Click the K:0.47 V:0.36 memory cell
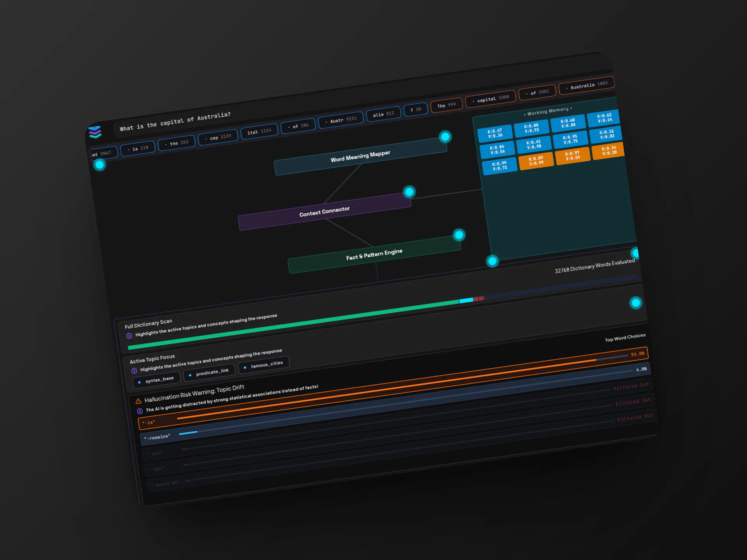The width and height of the screenshot is (747, 560). [x=495, y=133]
